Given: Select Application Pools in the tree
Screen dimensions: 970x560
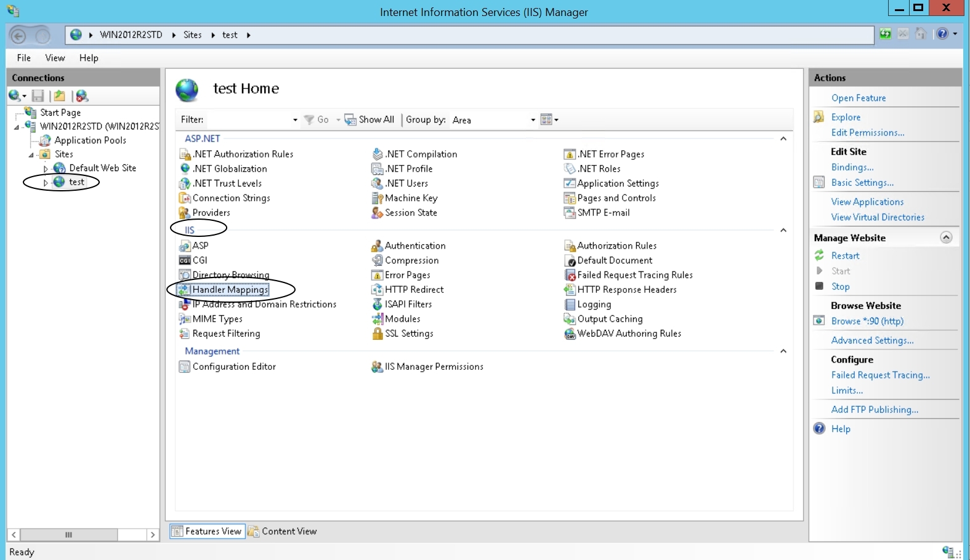Looking at the screenshot, I should coord(90,140).
